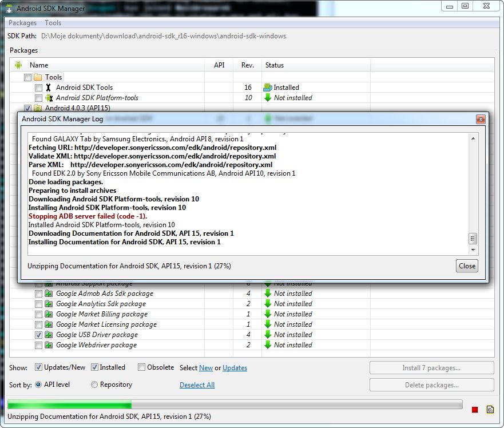Click the New selection link
The height and width of the screenshot is (428, 504).
[x=206, y=367]
